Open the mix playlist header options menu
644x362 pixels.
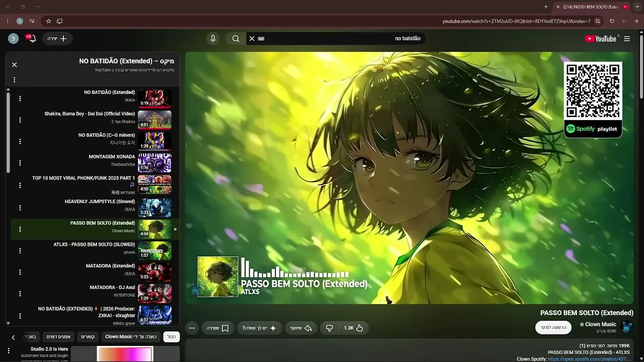(15, 80)
